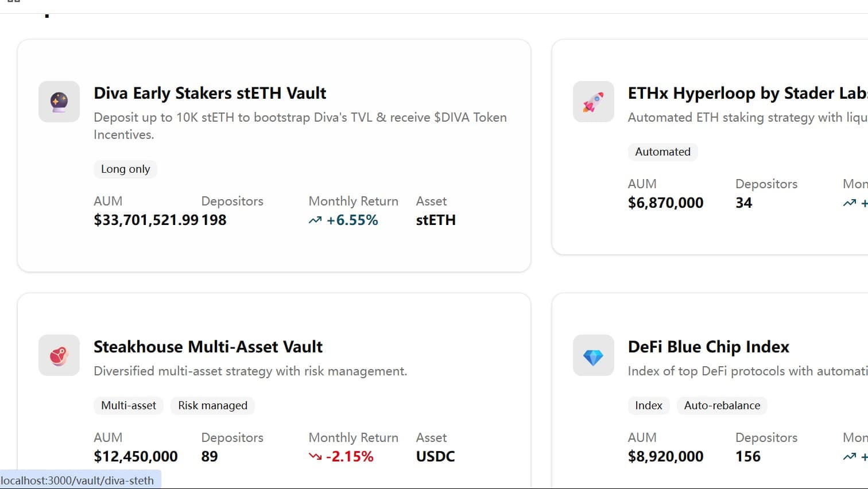Select the Automated tag
Viewport: 868px width, 489px height.
pyautogui.click(x=662, y=152)
